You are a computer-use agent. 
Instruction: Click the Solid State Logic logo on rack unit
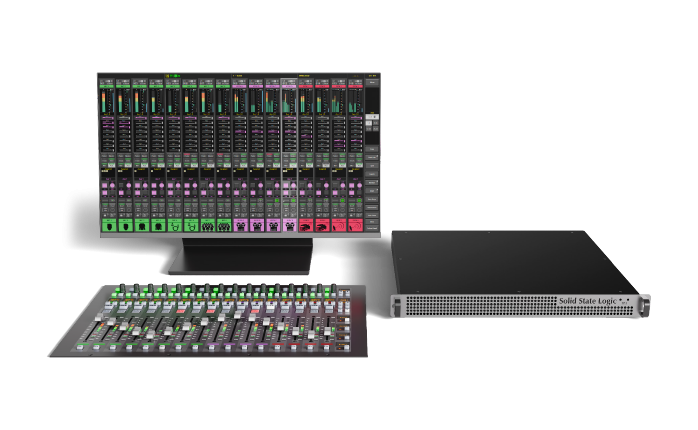click(x=588, y=300)
